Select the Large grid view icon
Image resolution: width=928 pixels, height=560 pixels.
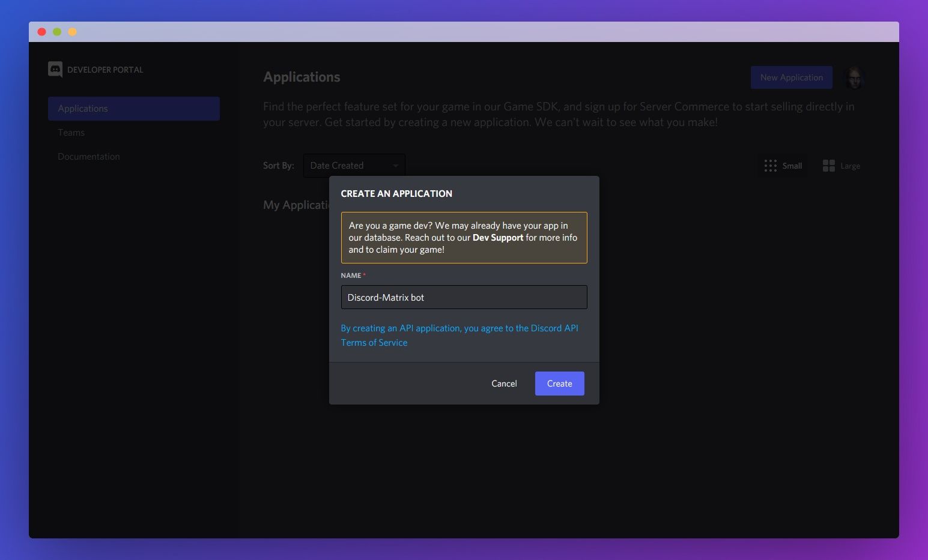[829, 166]
